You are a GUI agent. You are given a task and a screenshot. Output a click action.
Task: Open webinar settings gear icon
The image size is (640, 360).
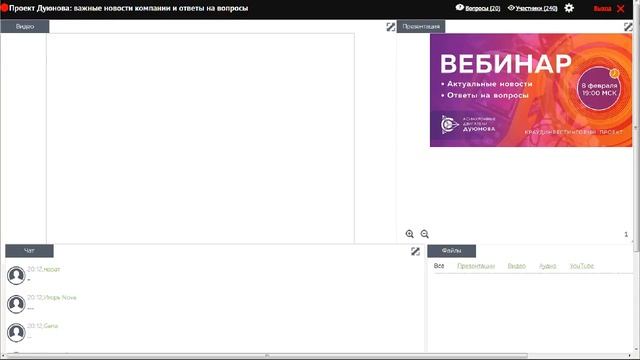tap(569, 8)
